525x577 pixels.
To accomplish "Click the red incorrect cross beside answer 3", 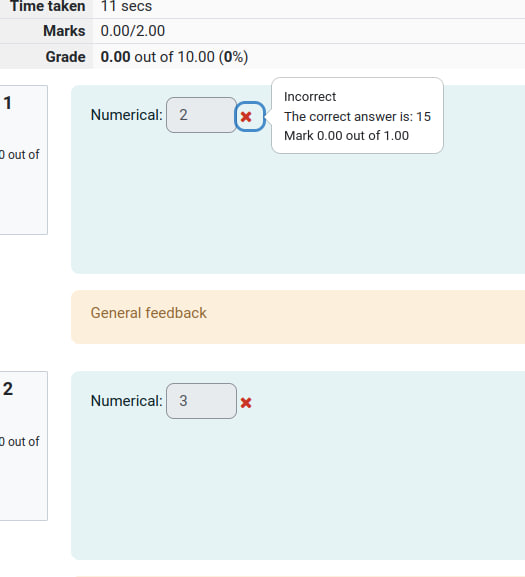I will click(x=246, y=403).
